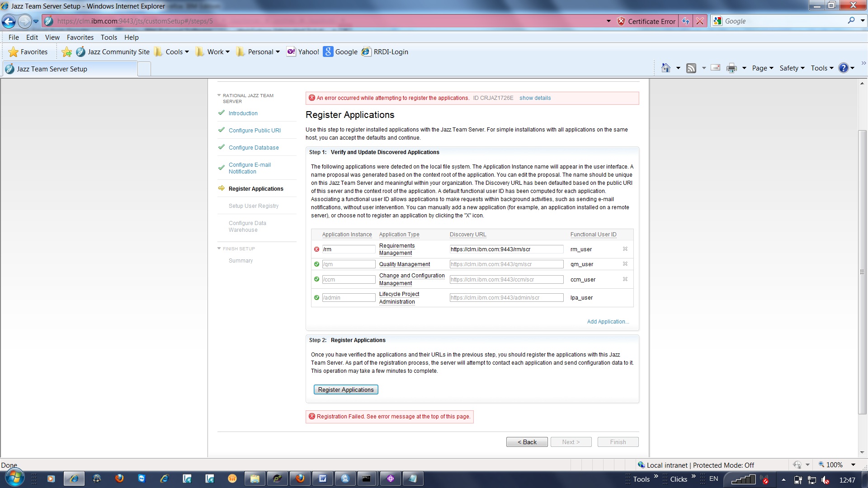This screenshot has height=488, width=868.
Task: Open the File menu
Action: coord(14,38)
